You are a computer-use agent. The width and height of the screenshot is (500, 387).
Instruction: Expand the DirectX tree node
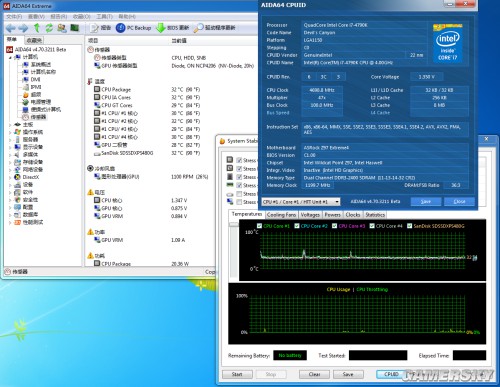click(10, 177)
